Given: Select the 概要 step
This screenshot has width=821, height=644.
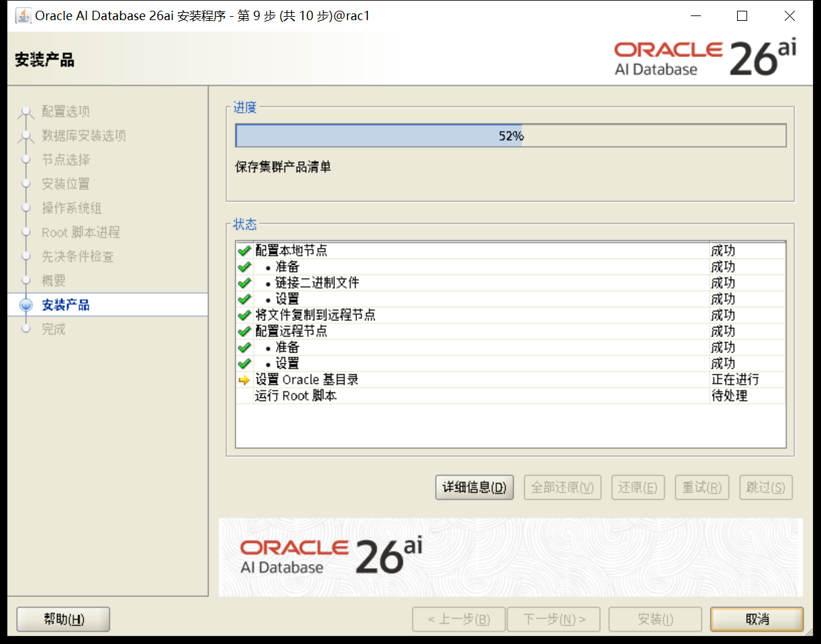Looking at the screenshot, I should click(54, 281).
